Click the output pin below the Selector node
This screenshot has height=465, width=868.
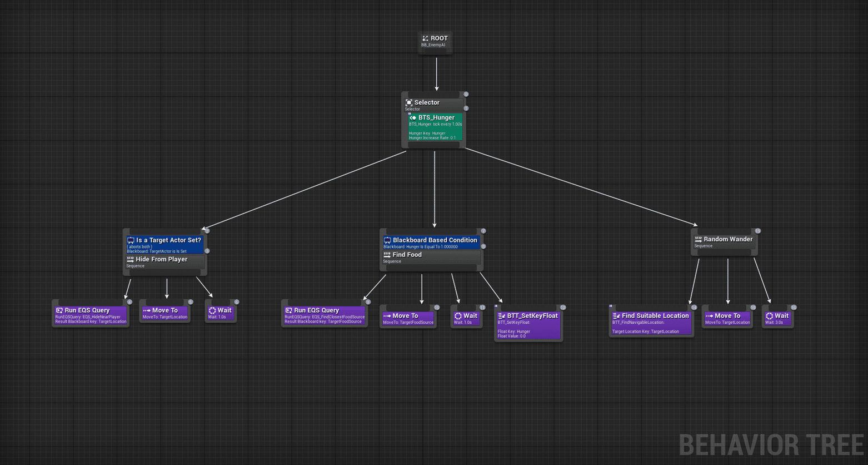[434, 145]
